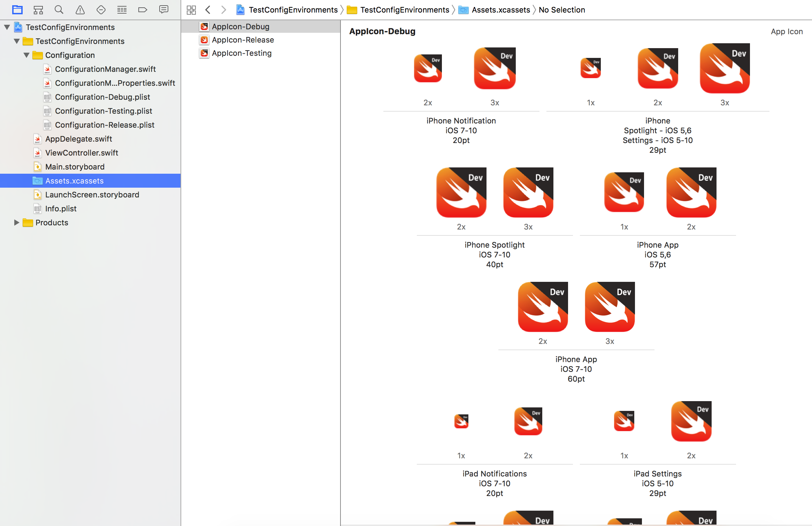The image size is (812, 526).
Task: Open the Debug navigator lines icon
Action: (122, 10)
